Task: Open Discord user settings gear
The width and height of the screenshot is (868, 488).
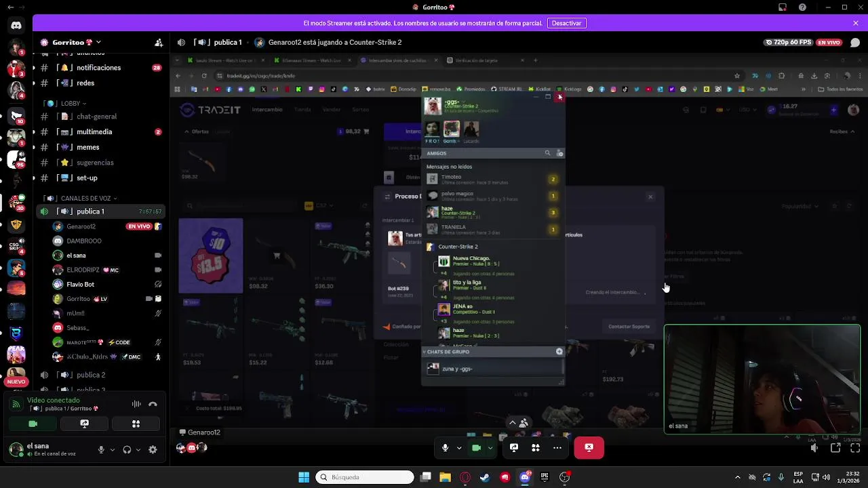Action: (153, 449)
